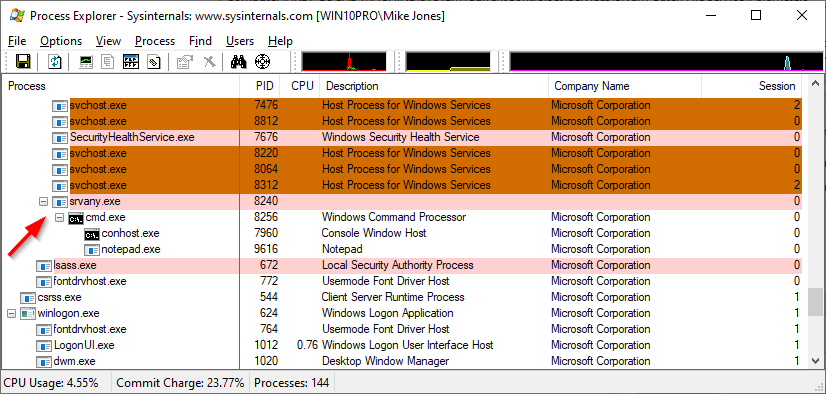The width and height of the screenshot is (826, 394).
Task: Click the CPU usage history graph
Action: pos(344,61)
